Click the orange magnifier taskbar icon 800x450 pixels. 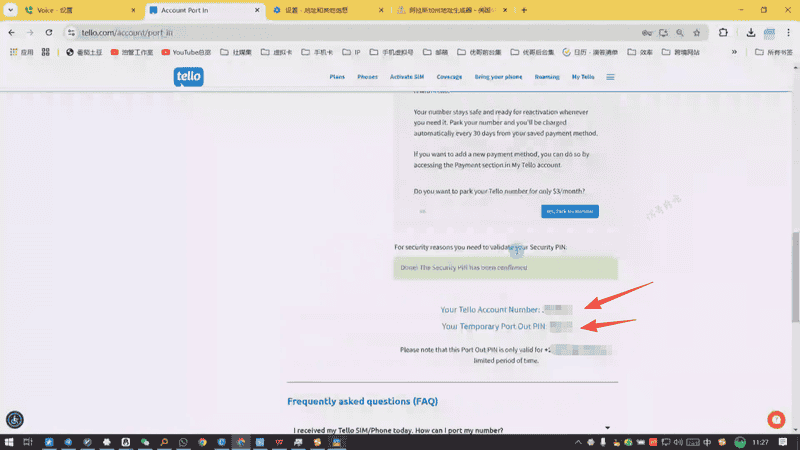pos(164,442)
